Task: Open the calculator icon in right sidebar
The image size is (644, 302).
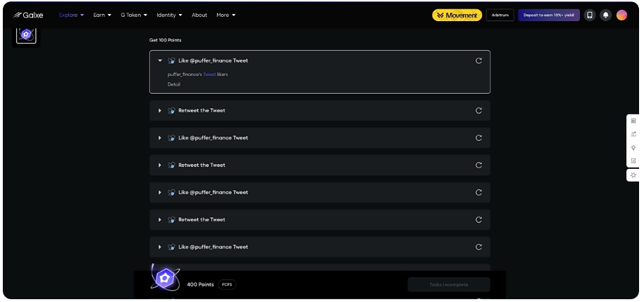Action: [633, 120]
